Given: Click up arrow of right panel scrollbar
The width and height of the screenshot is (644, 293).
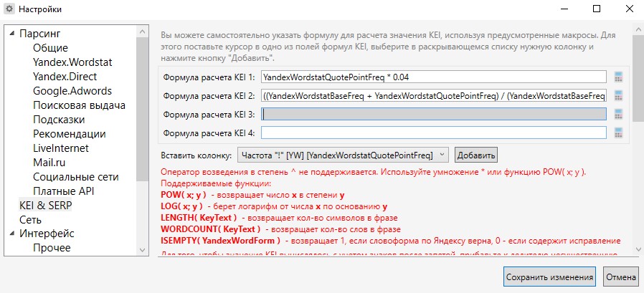Looking at the screenshot, I should 638,29.
